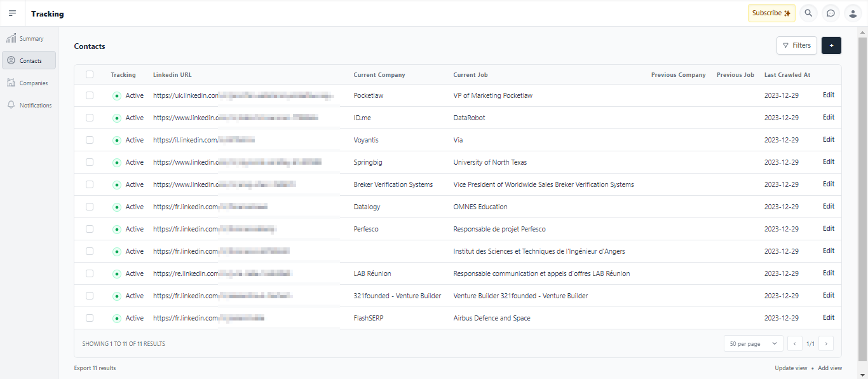This screenshot has height=379, width=868.
Task: Check the Pocketlaw row checkbox
Action: pos(90,95)
